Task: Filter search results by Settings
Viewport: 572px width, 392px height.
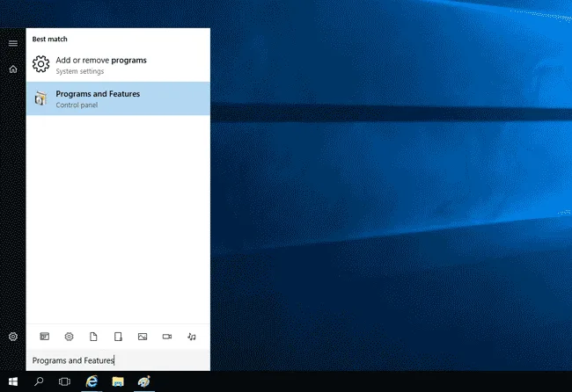Action: point(69,337)
